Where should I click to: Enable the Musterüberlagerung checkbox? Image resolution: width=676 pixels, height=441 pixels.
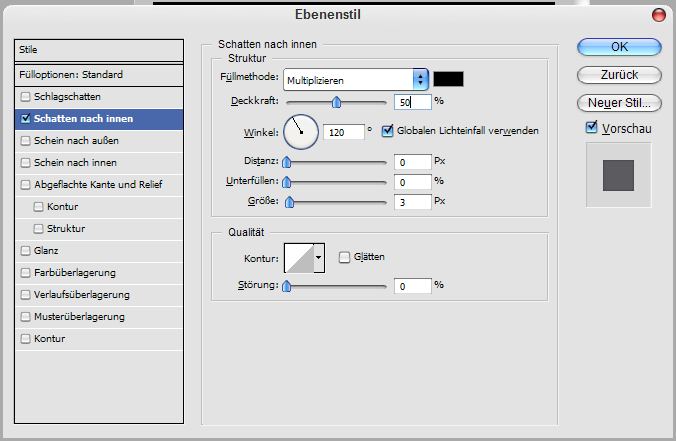point(25,316)
